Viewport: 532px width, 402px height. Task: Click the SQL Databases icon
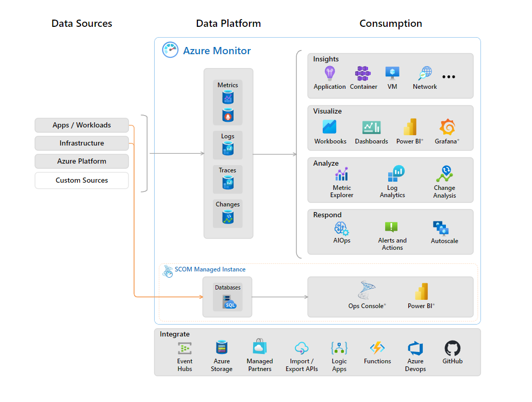229,302
